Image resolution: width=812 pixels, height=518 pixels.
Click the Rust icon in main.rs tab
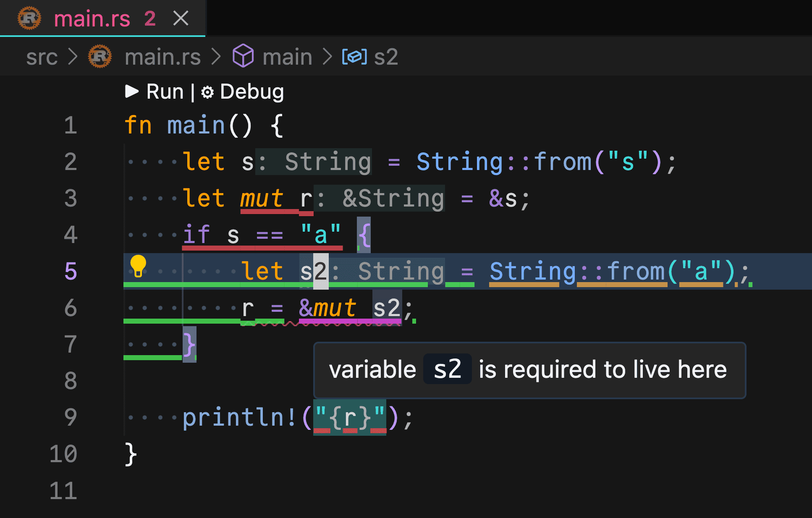click(29, 18)
